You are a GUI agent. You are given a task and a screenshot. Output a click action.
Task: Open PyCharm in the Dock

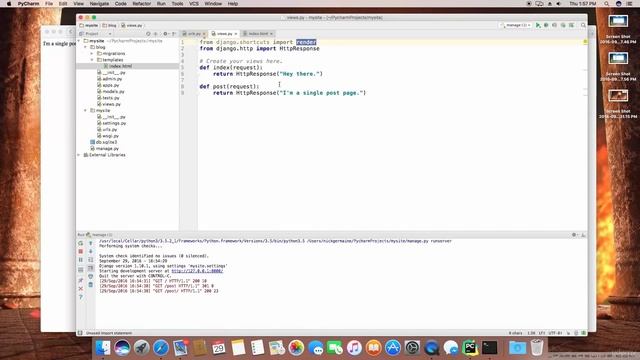[470, 348]
